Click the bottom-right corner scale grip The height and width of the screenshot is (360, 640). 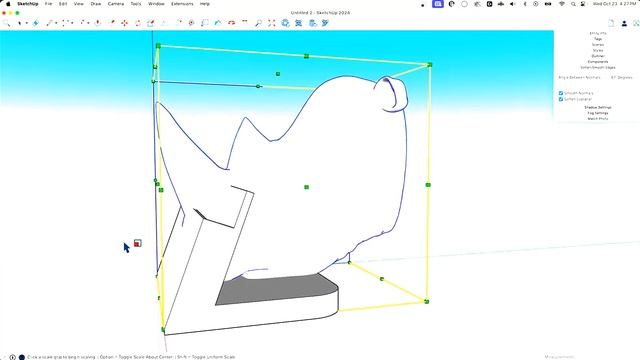point(427,302)
